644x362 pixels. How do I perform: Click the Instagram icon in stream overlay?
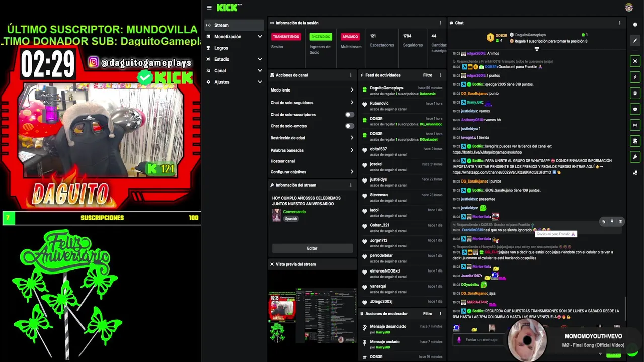point(94,62)
